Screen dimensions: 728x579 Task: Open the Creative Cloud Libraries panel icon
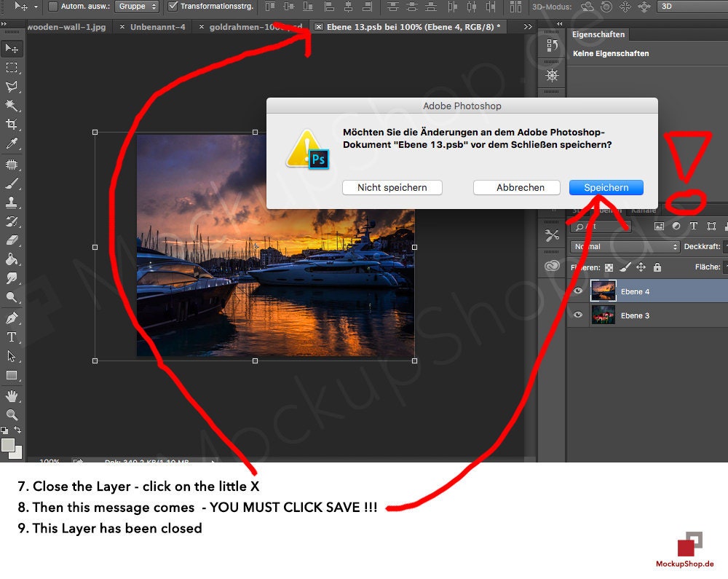point(552,266)
